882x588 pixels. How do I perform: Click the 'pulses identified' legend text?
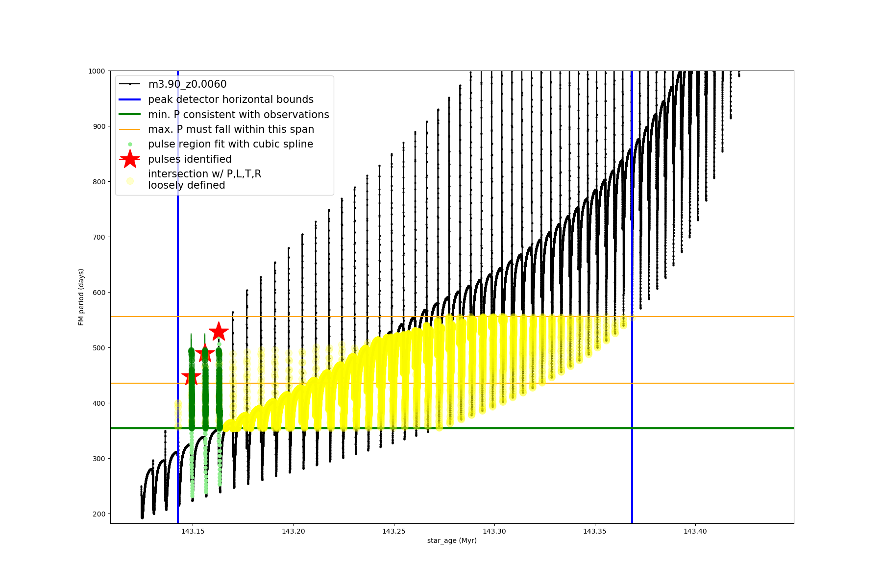[x=190, y=159]
